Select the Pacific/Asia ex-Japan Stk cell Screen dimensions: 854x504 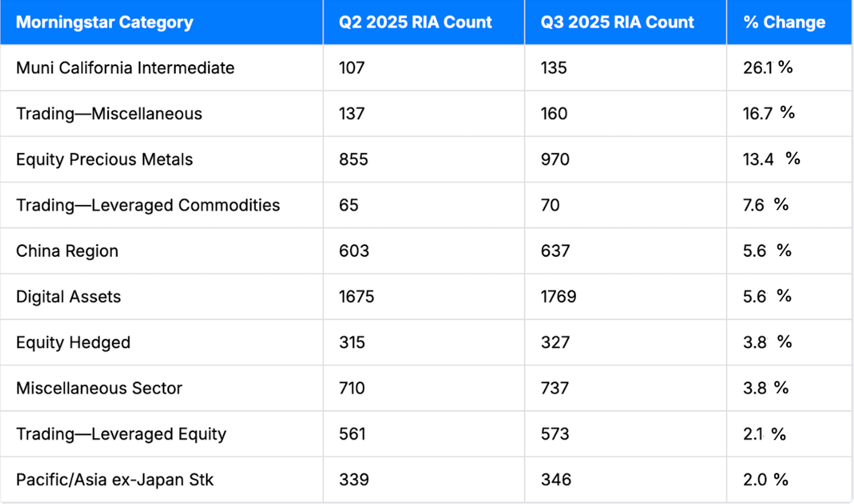point(114,480)
